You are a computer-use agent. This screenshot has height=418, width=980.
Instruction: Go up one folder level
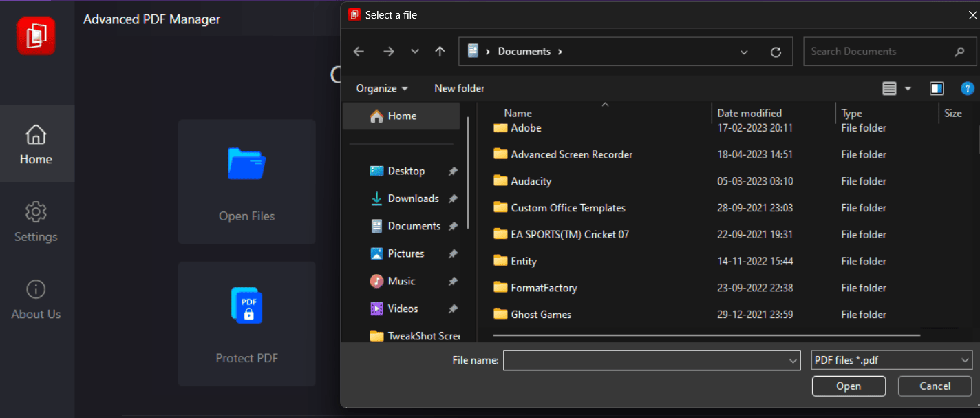tap(440, 51)
